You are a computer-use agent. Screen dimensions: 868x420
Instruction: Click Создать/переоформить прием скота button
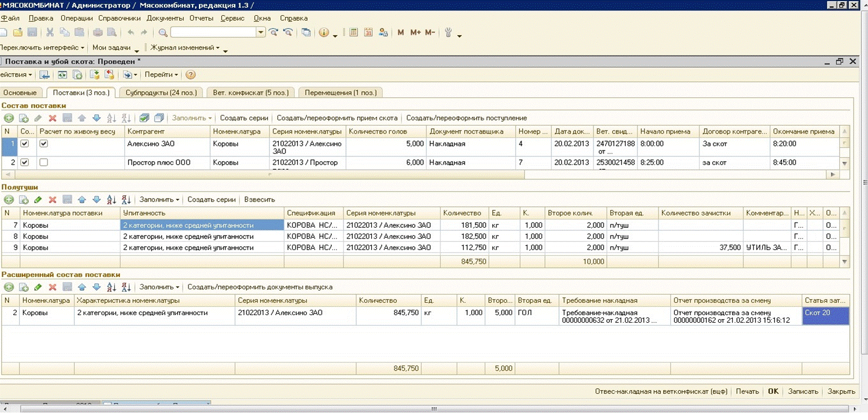pyautogui.click(x=337, y=118)
